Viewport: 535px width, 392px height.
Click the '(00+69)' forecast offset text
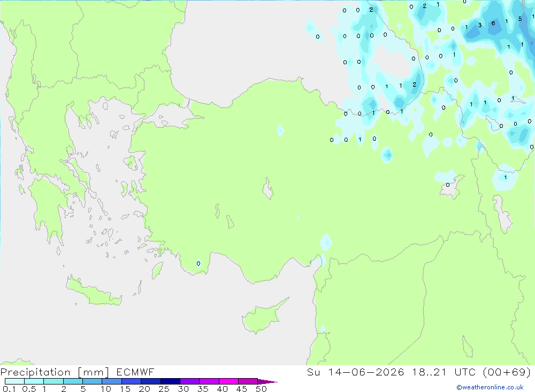(507, 372)
